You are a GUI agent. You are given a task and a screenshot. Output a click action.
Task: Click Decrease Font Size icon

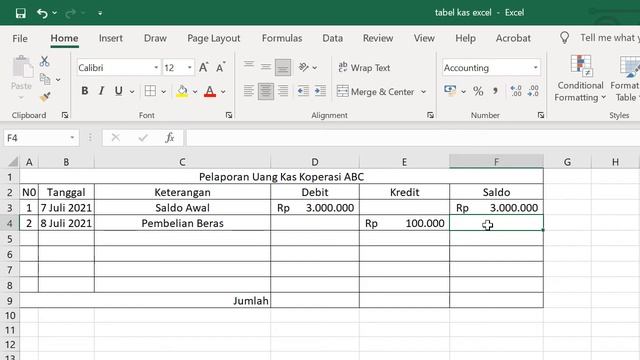pos(221,67)
